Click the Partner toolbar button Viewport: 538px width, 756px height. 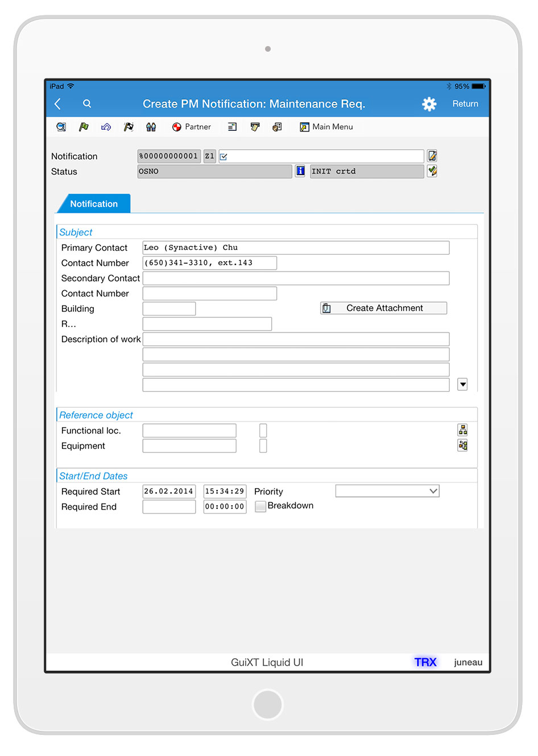192,127
